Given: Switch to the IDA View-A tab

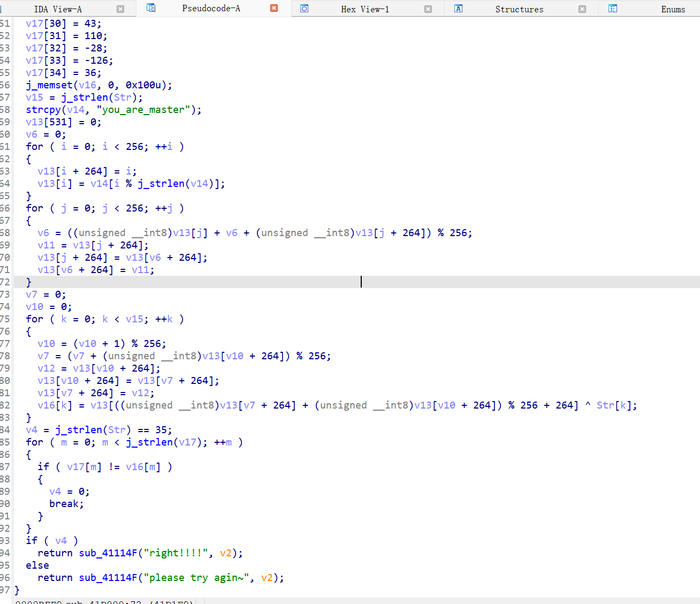Looking at the screenshot, I should [x=58, y=9].
